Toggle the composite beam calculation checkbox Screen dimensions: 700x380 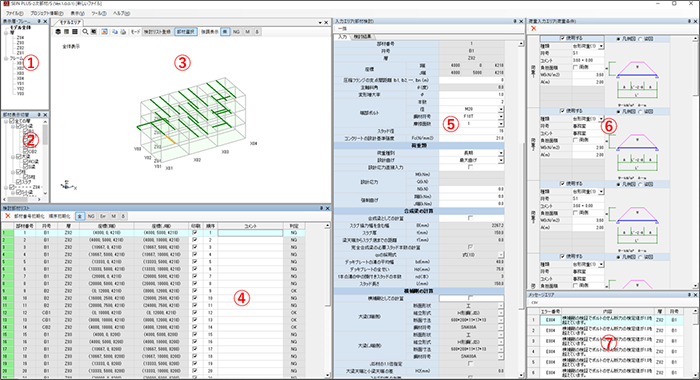[470, 218]
